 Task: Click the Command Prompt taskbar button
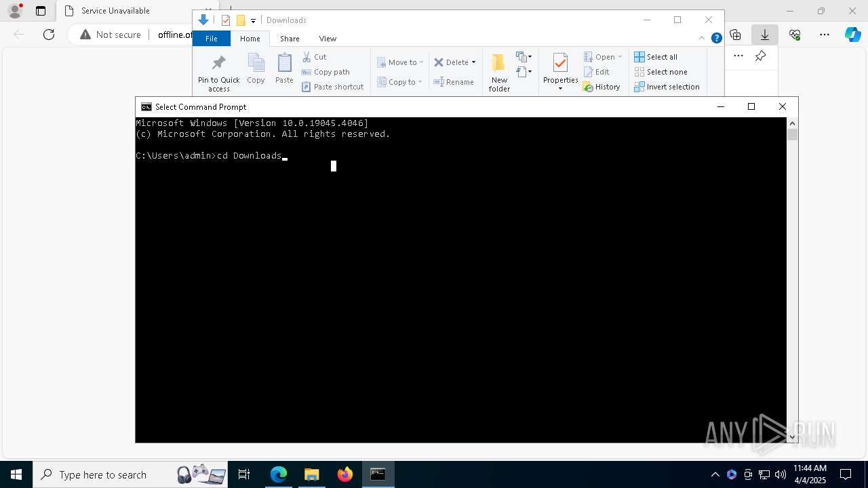[378, 474]
